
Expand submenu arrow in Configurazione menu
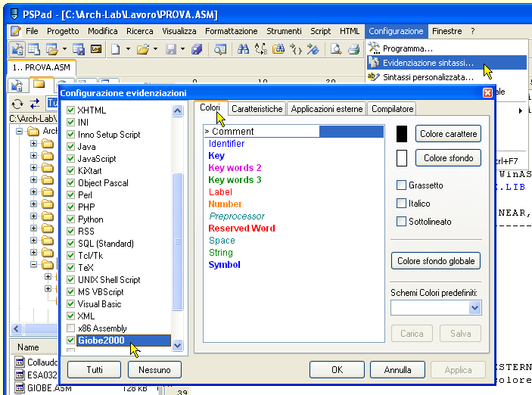521,110
